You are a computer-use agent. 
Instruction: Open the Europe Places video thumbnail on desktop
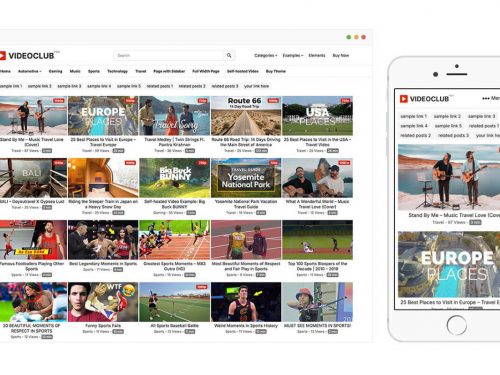tap(103, 116)
